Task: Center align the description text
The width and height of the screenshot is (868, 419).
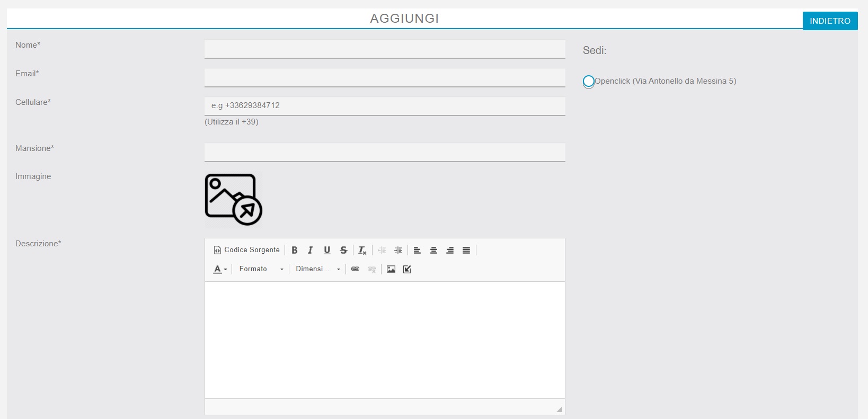Action: pyautogui.click(x=433, y=250)
